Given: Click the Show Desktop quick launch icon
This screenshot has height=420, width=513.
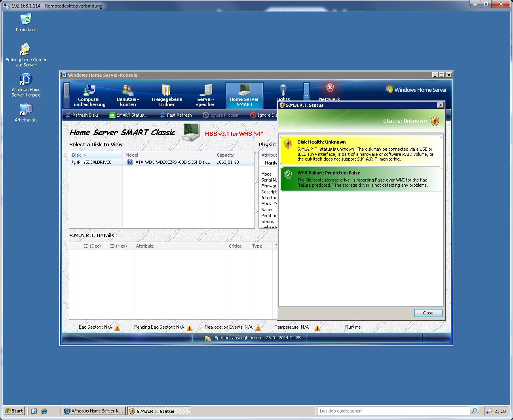Looking at the screenshot, I should pos(34,411).
